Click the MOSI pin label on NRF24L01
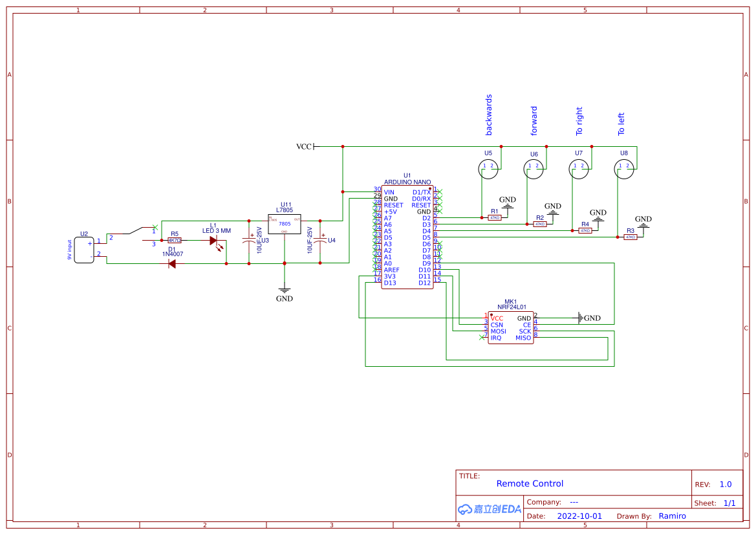The image size is (756, 535). coord(499,331)
